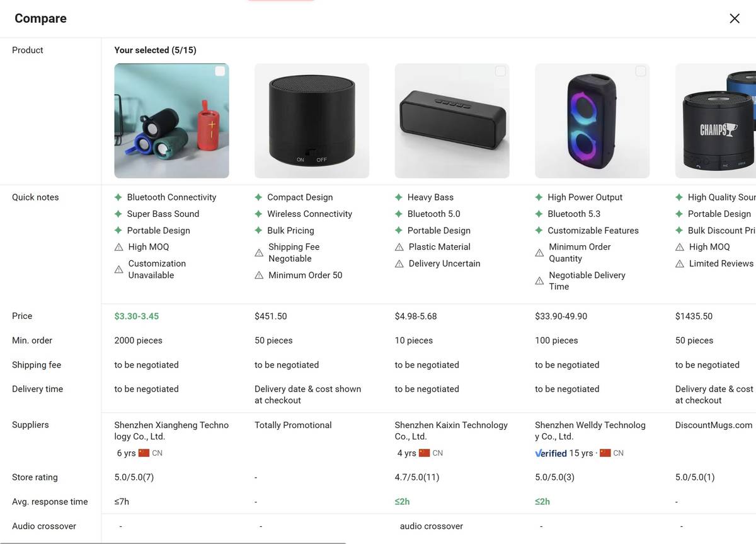Click the sparkle icon beside High Power Output
The height and width of the screenshot is (544, 756).
tap(539, 197)
